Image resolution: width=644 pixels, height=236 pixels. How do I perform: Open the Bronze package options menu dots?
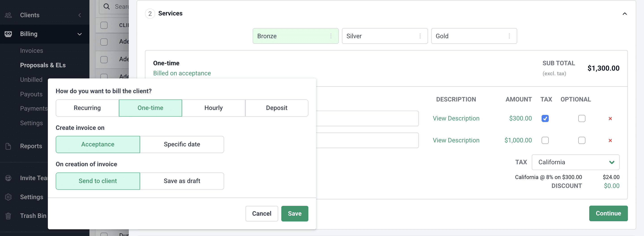[331, 36]
